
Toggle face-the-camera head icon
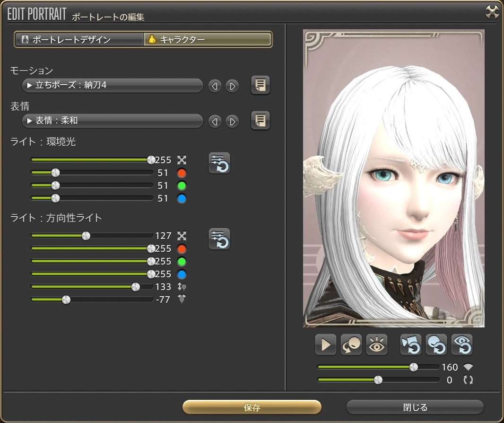(x=351, y=344)
